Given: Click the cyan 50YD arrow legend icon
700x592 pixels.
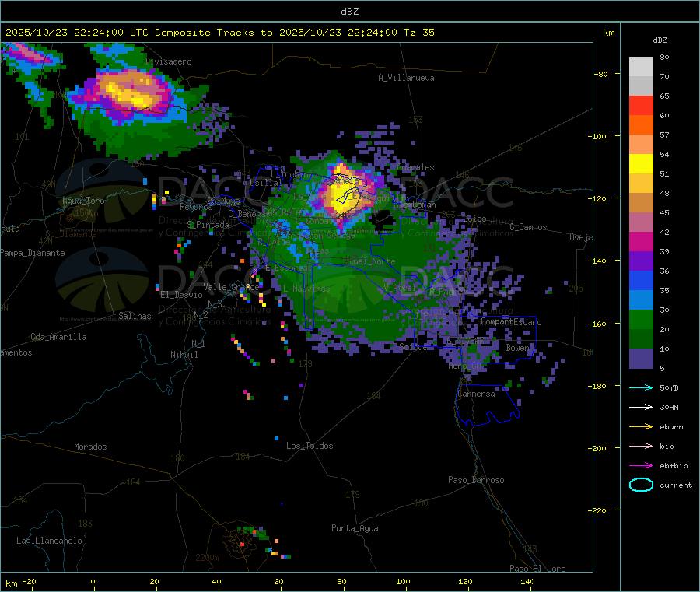Looking at the screenshot, I should [x=641, y=387].
